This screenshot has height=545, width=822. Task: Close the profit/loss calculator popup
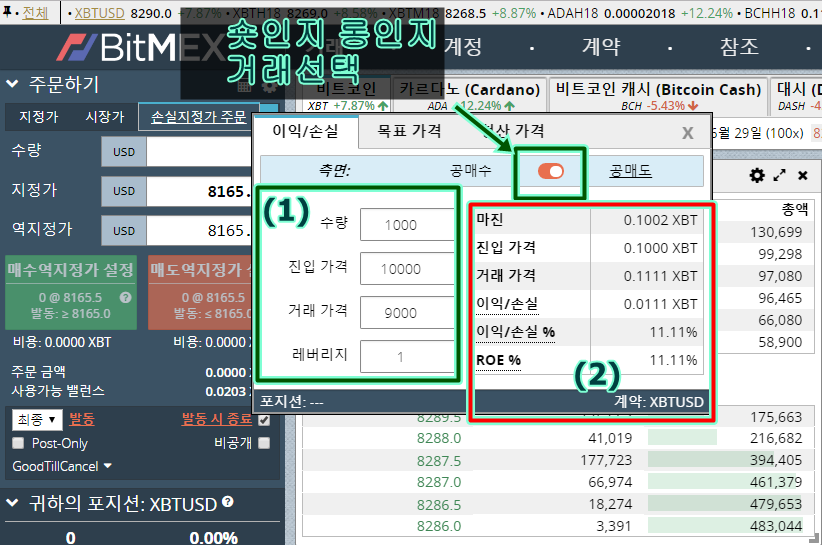(687, 132)
